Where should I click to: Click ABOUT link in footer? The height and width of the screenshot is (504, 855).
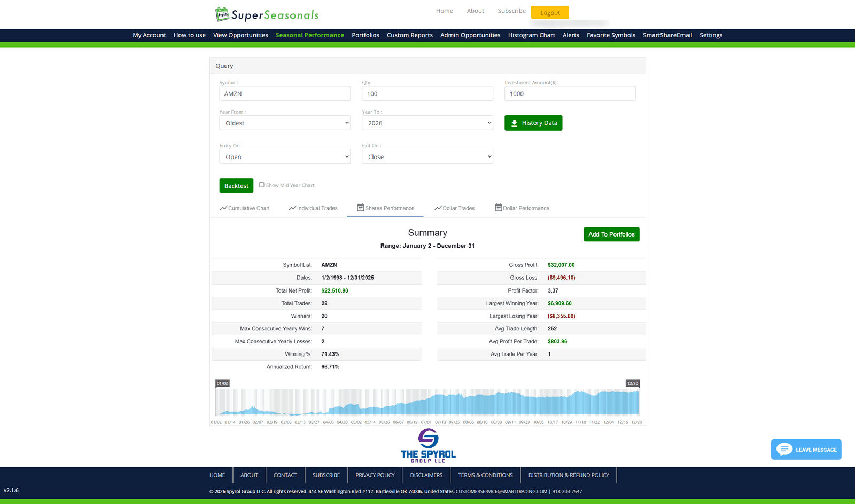pyautogui.click(x=249, y=475)
